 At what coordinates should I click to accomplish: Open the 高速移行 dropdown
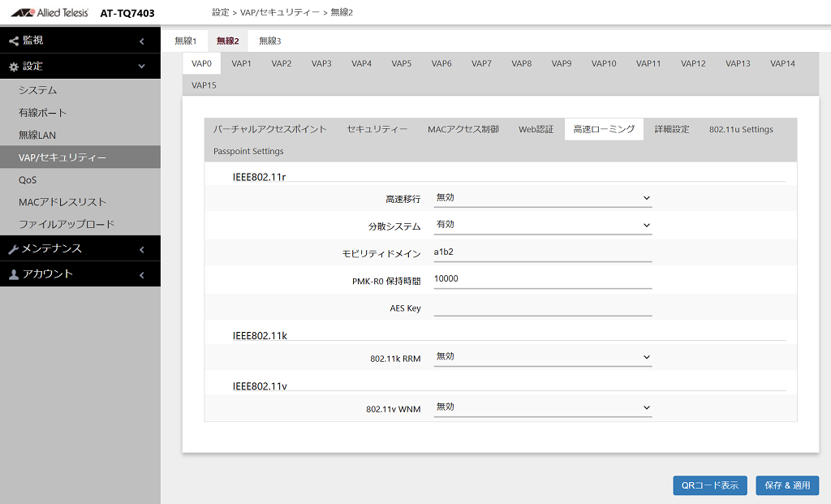tap(542, 197)
